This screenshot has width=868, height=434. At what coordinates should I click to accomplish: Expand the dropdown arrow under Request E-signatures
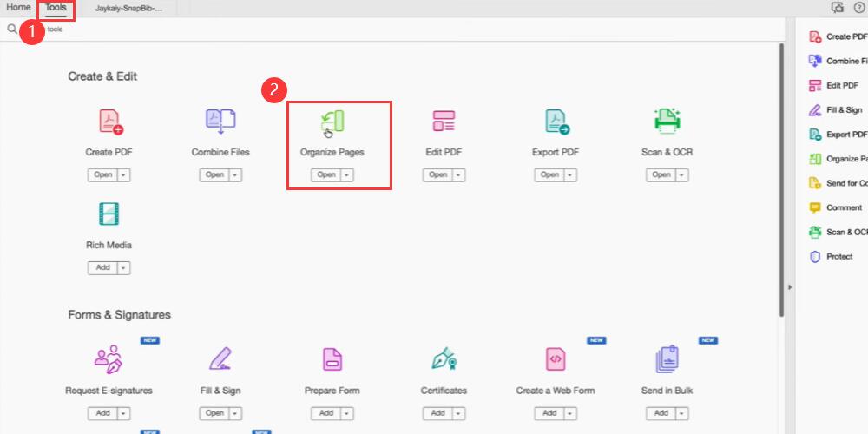(123, 413)
